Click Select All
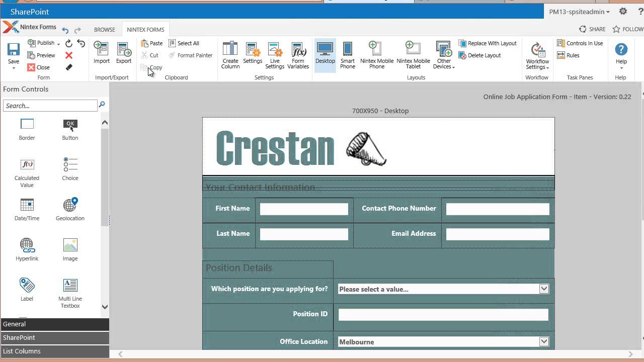This screenshot has height=362, width=644. (x=184, y=43)
